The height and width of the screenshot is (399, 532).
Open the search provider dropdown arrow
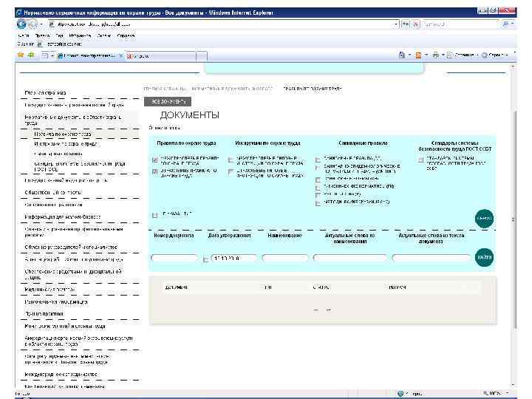click(x=512, y=24)
